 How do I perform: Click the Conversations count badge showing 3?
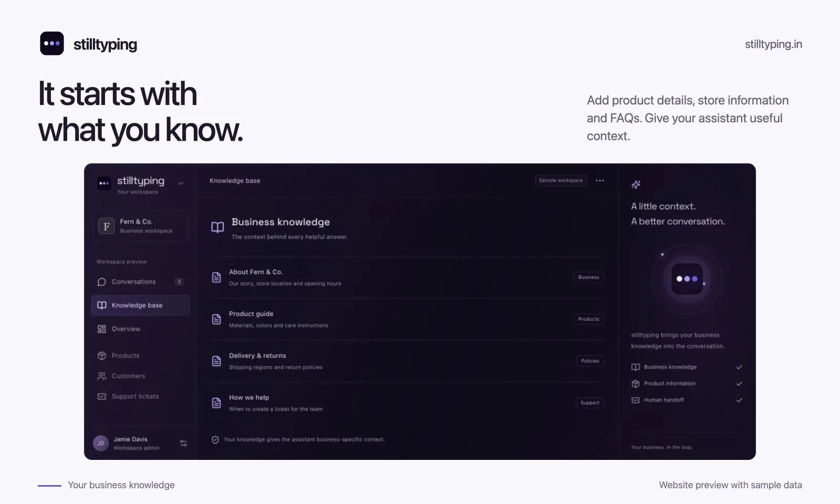point(179,282)
